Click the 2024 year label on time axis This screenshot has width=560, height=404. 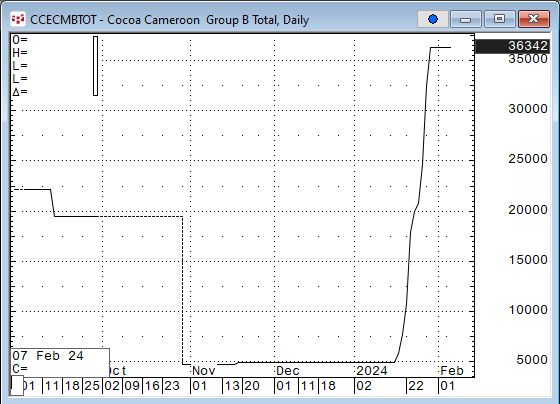pos(372,371)
